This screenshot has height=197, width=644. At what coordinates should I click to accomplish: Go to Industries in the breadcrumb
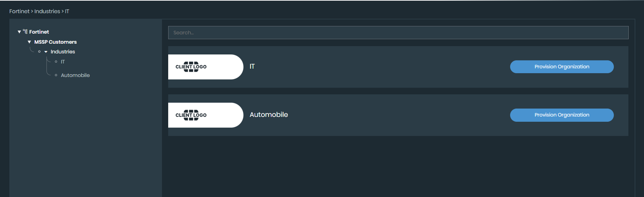click(47, 11)
